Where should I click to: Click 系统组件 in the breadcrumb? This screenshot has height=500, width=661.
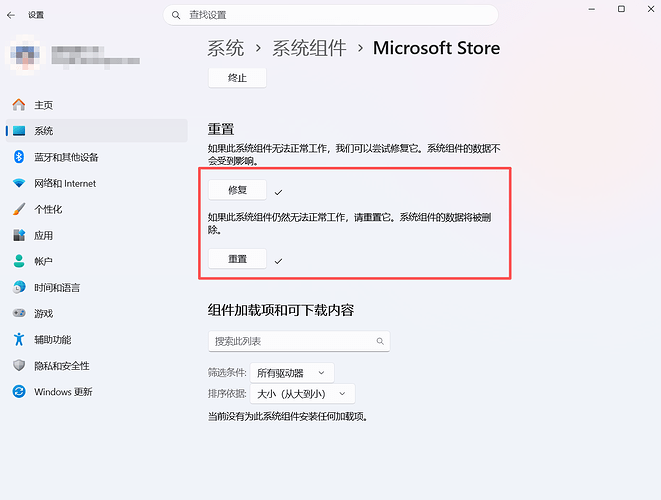pyautogui.click(x=309, y=48)
